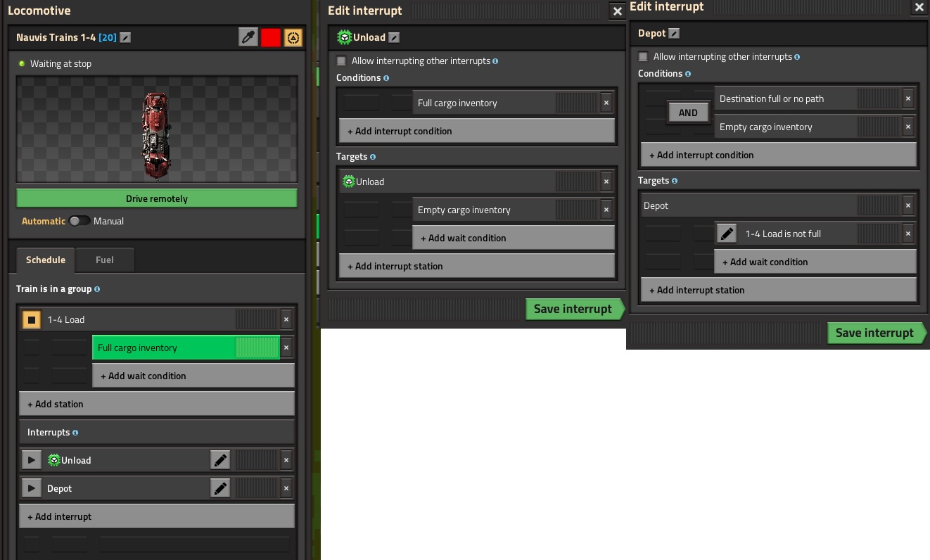The height and width of the screenshot is (560, 930).
Task: Click the + Add interrupt button
Action: 157,516
